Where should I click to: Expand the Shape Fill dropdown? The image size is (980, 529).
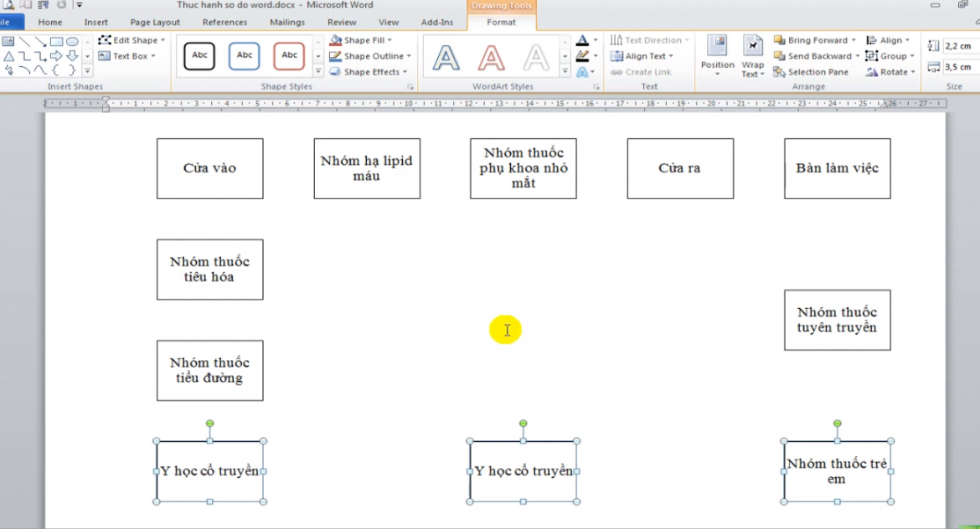[x=389, y=40]
